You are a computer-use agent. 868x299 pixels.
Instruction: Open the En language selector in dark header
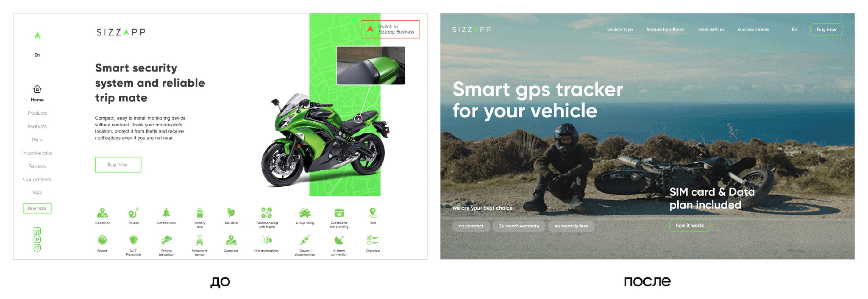coord(794,30)
